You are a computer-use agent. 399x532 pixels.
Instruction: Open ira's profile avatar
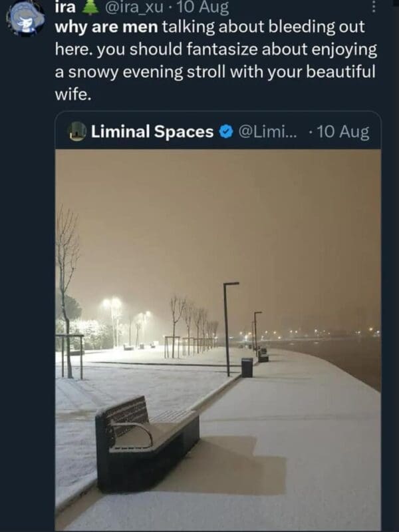pos(25,18)
